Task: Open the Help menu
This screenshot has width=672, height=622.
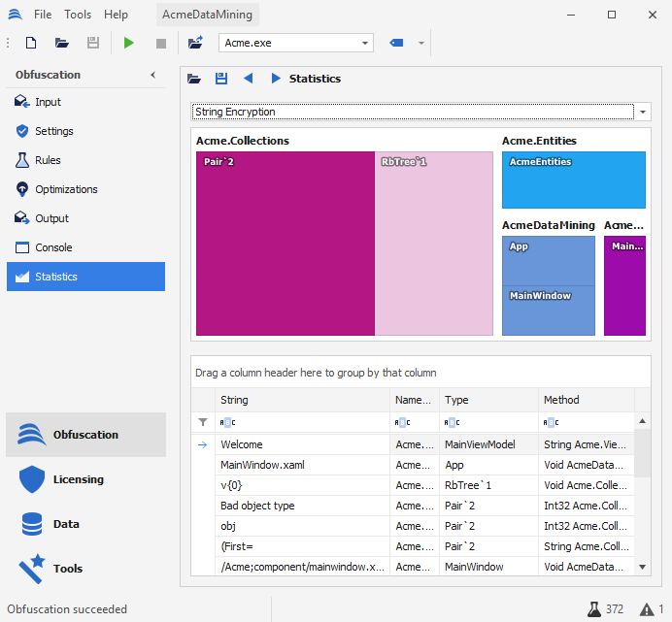Action: point(116,15)
